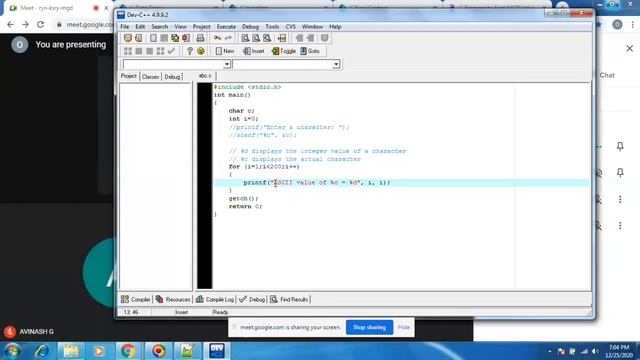Open the Edit menu
Image resolution: width=640 pixels, height=360 pixels.
(140, 27)
